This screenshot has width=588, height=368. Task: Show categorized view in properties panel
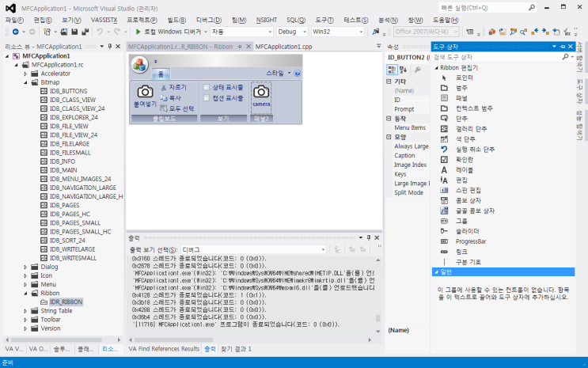[x=392, y=70]
